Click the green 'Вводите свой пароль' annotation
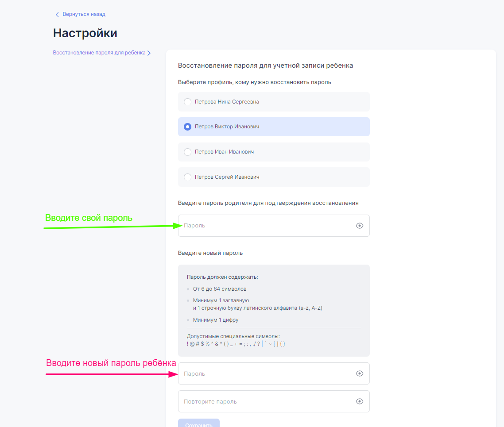 89,218
